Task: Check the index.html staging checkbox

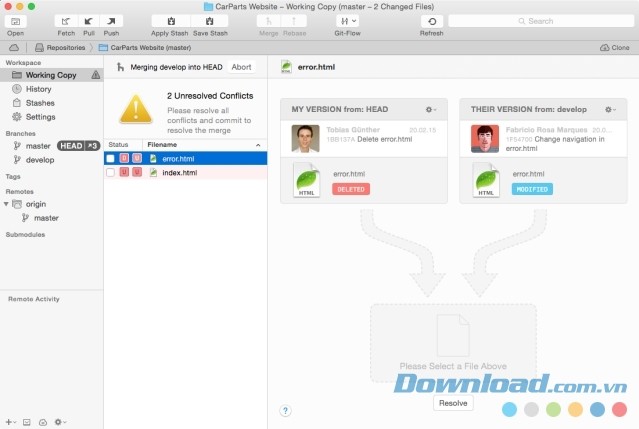Action: coord(111,173)
